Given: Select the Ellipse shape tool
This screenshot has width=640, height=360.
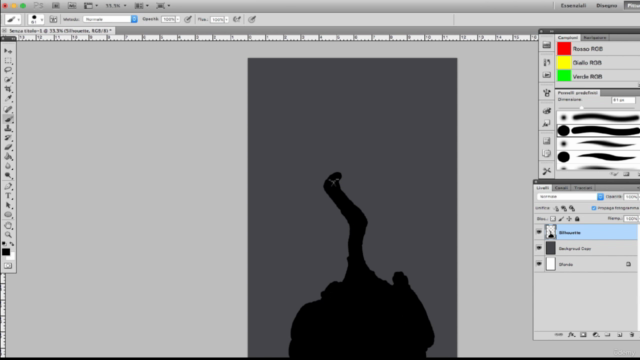Looking at the screenshot, I should 8,215.
